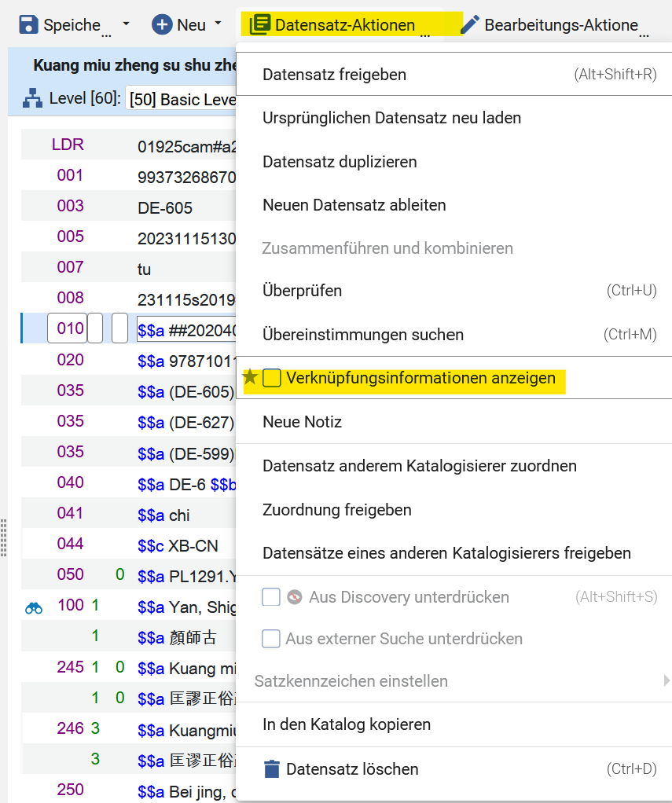
Task: Click the Speichern floppy disk icon
Action: click(x=29, y=24)
